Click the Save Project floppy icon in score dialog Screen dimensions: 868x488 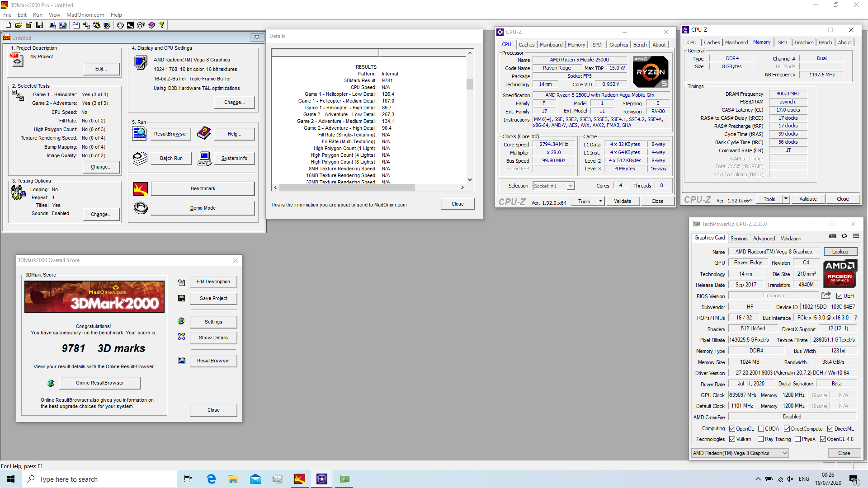click(x=181, y=298)
